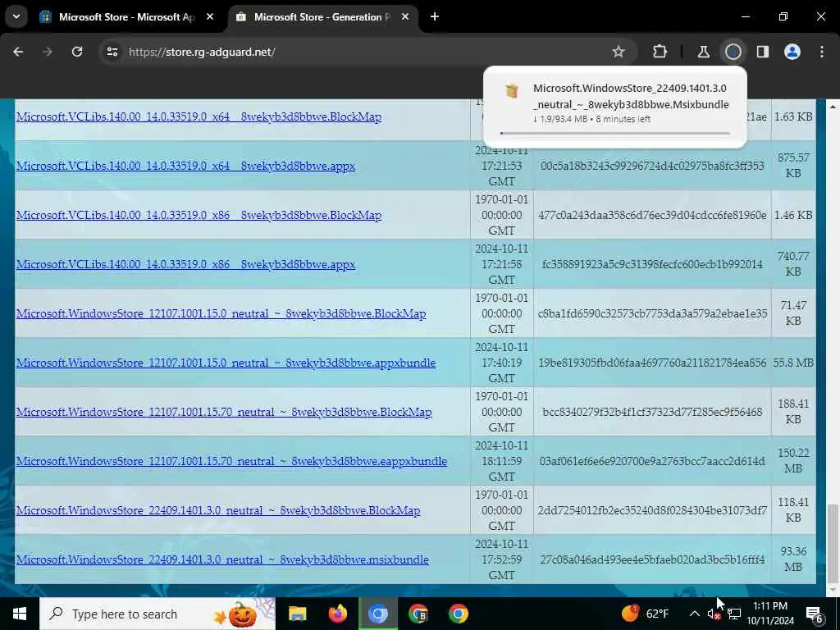Toggle the browser side panel icon
The height and width of the screenshot is (630, 840).
pyautogui.click(x=762, y=52)
